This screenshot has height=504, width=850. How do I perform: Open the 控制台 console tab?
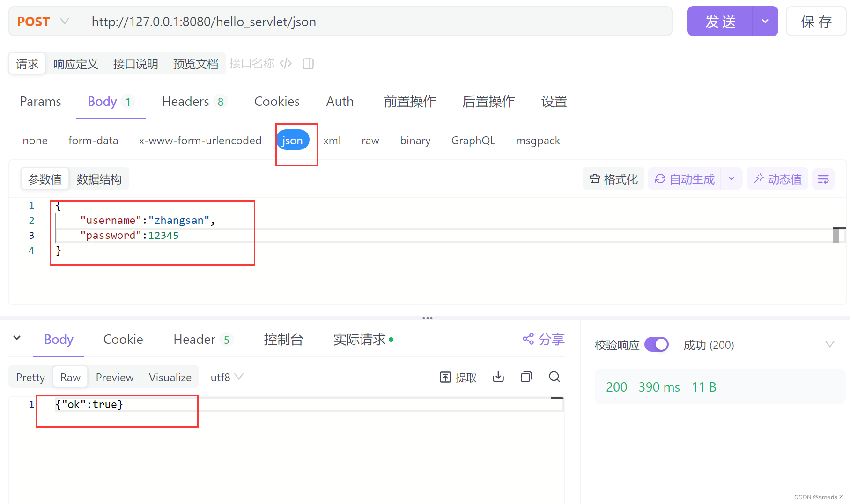pos(283,339)
